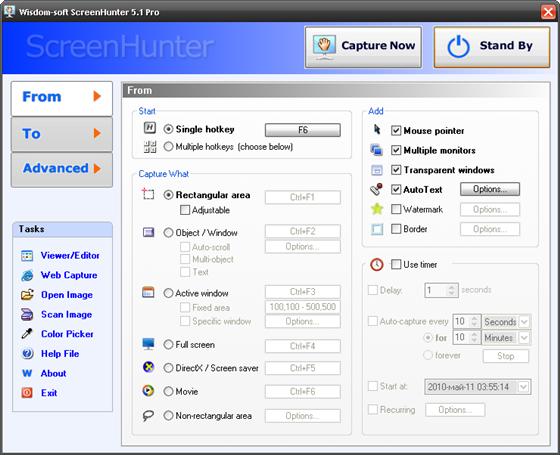Click the Stand By button
The image size is (560, 455).
coord(492,47)
